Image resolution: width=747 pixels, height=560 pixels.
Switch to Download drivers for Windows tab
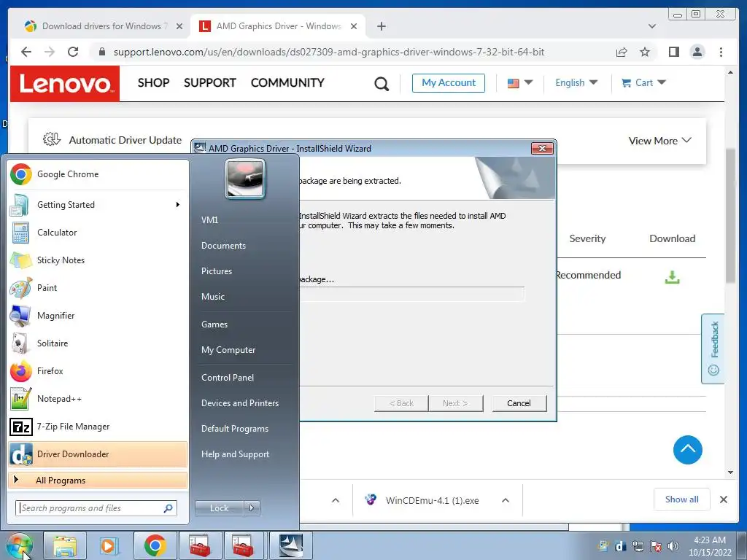[102, 26]
